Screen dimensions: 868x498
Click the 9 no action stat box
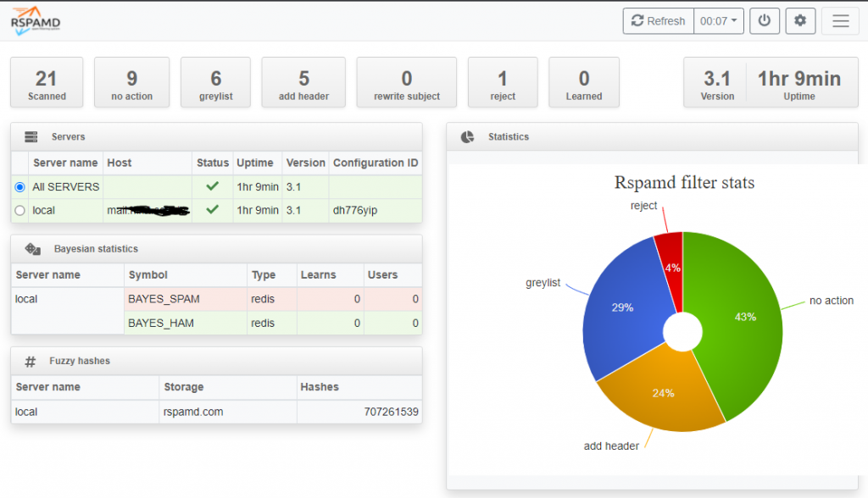[131, 82]
